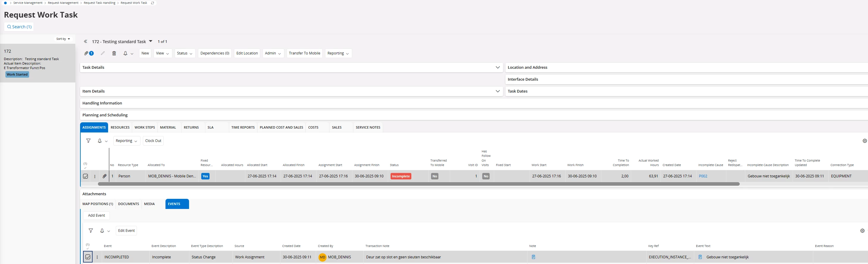This screenshot has width=868, height=264.
Task: Click the New button
Action: coord(145,53)
